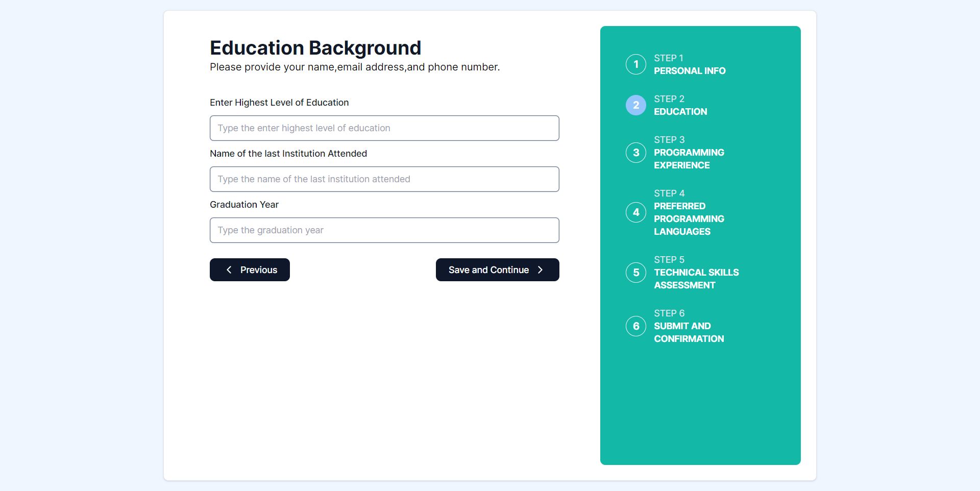Go to Preferred Programming Languages step

689,219
